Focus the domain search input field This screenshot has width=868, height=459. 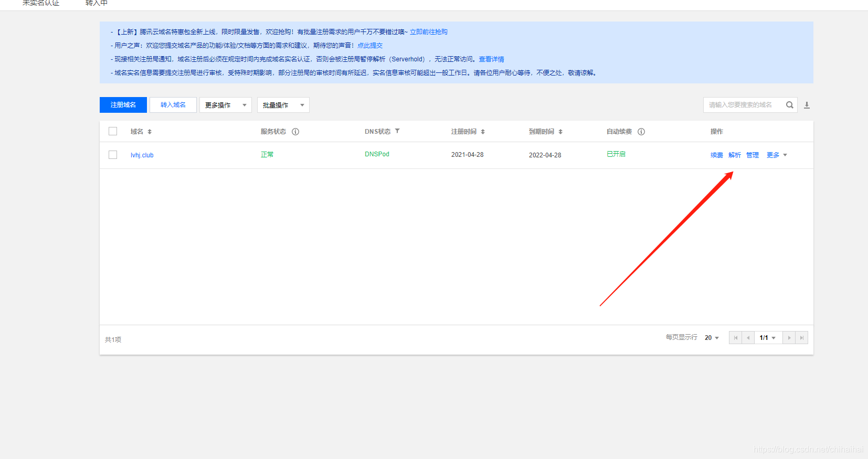click(x=744, y=105)
